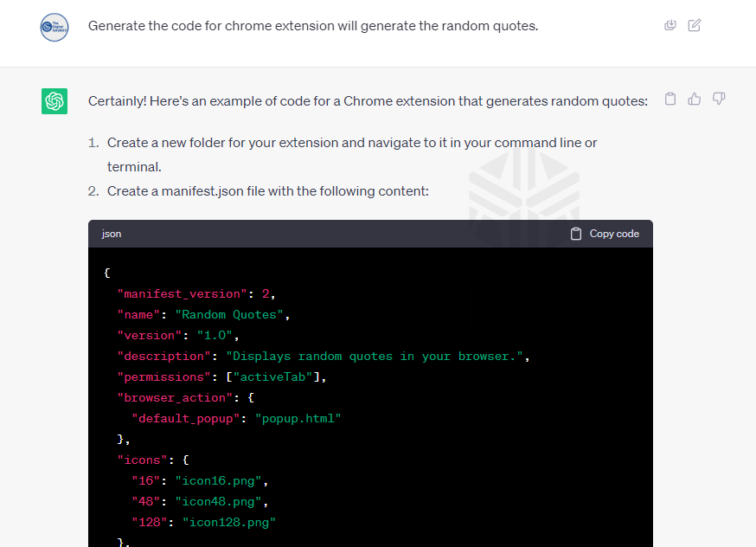Click the user prompt about chrome extension
Screen dimensions: 756x547
click(x=312, y=26)
